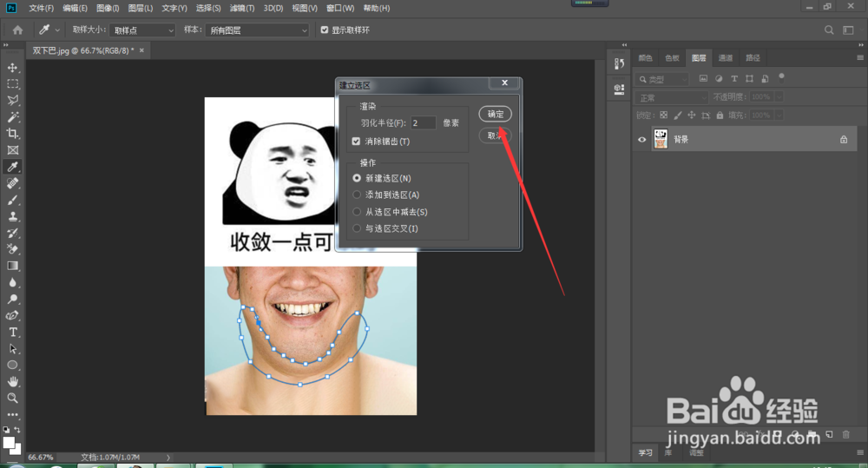
Task: Filter layers by type layer icon
Action: coord(734,79)
